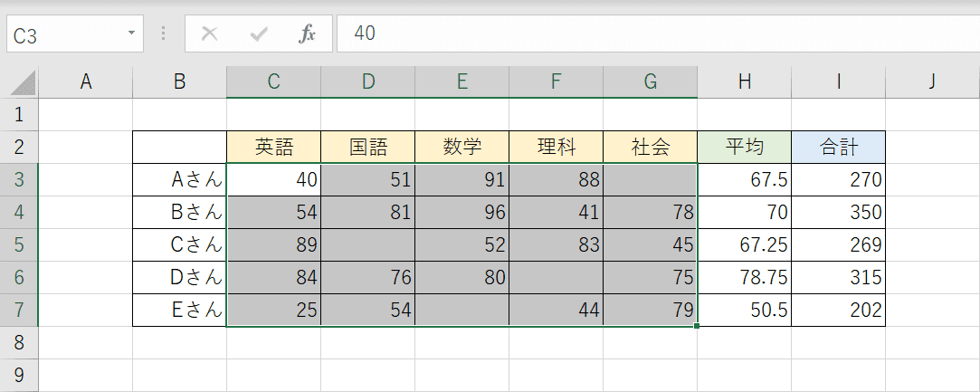The image size is (980, 392).
Task: Click the 社会 header cell
Action: coord(651,147)
